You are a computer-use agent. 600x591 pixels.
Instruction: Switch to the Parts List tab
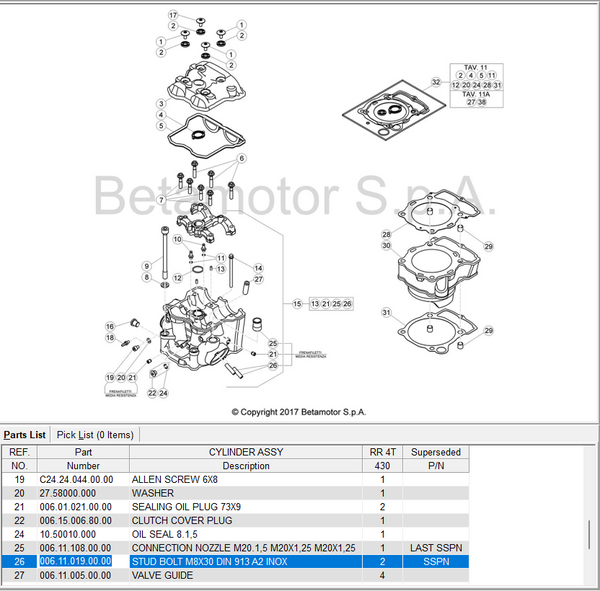pyautogui.click(x=25, y=435)
